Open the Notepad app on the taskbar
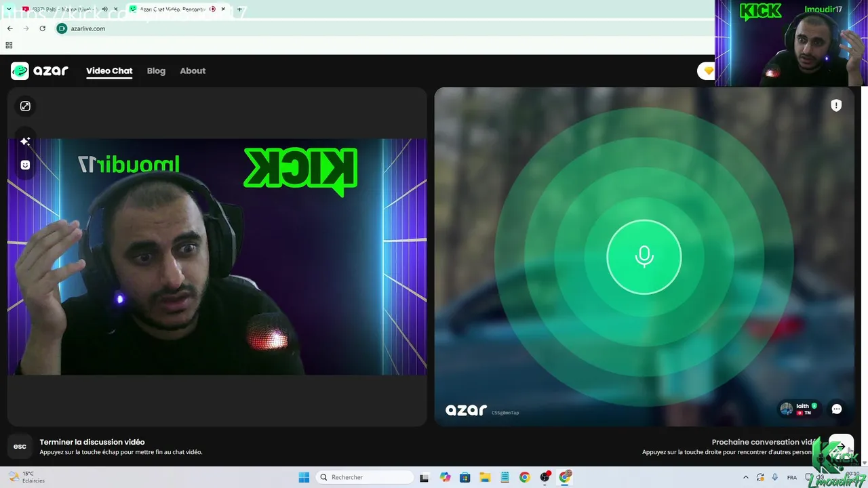Screen dimensions: 868x488 (505, 477)
